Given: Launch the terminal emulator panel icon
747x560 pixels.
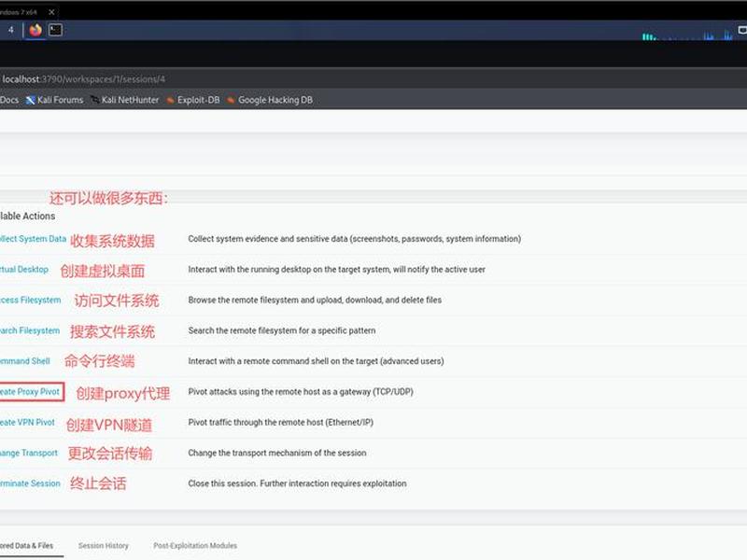Looking at the screenshot, I should point(55,30).
